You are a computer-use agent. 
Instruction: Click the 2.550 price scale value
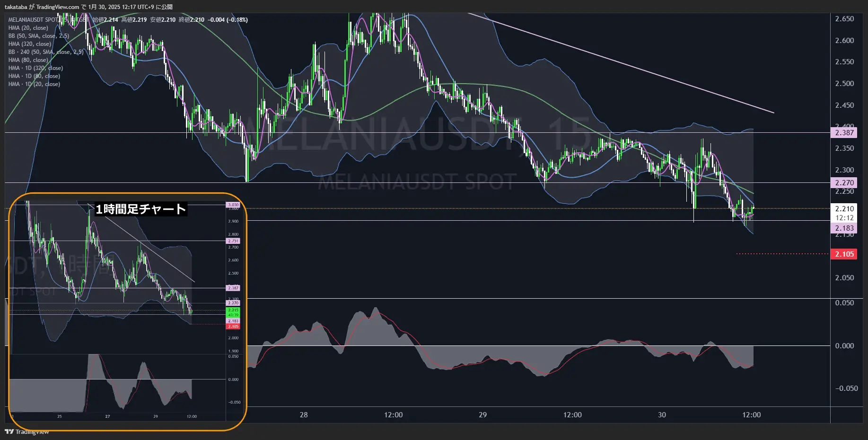(844, 62)
